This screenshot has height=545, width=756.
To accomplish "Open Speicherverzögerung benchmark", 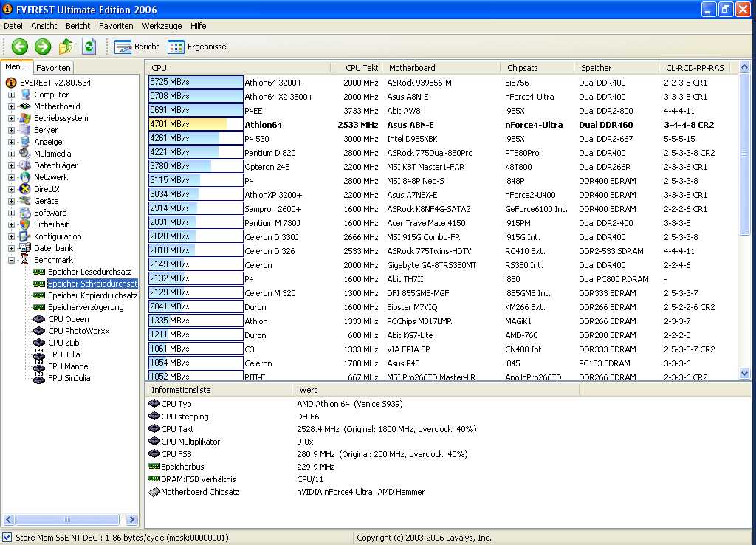I will pos(86,307).
